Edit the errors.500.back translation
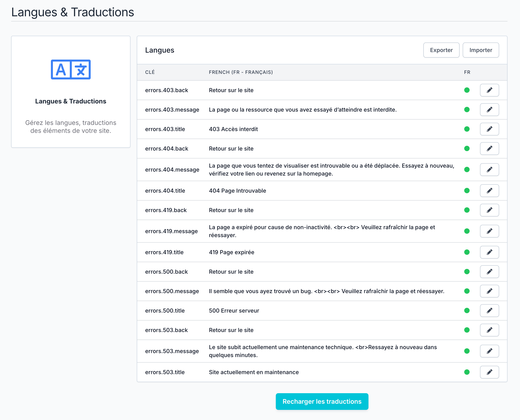Image resolution: width=520 pixels, height=420 pixels. point(489,271)
